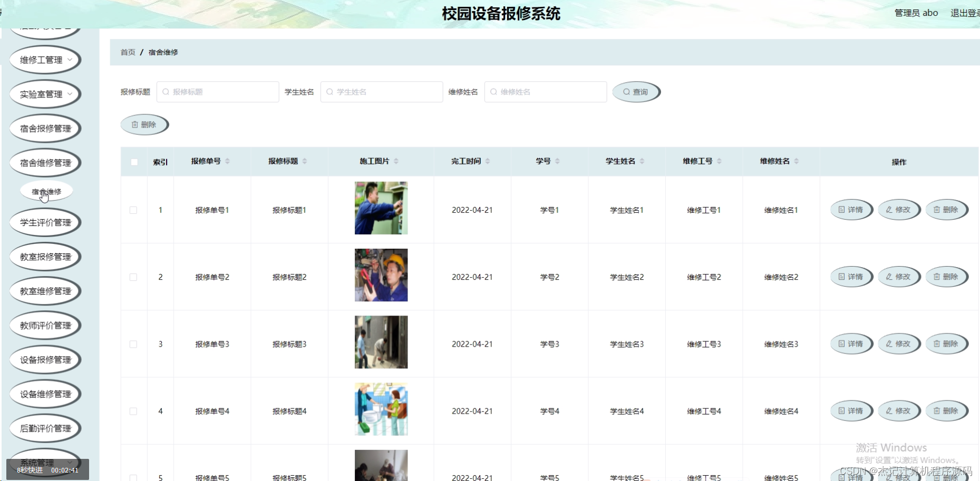The image size is (980, 481).
Task: Expand 维修工管理 menu chevron
Action: click(x=70, y=60)
